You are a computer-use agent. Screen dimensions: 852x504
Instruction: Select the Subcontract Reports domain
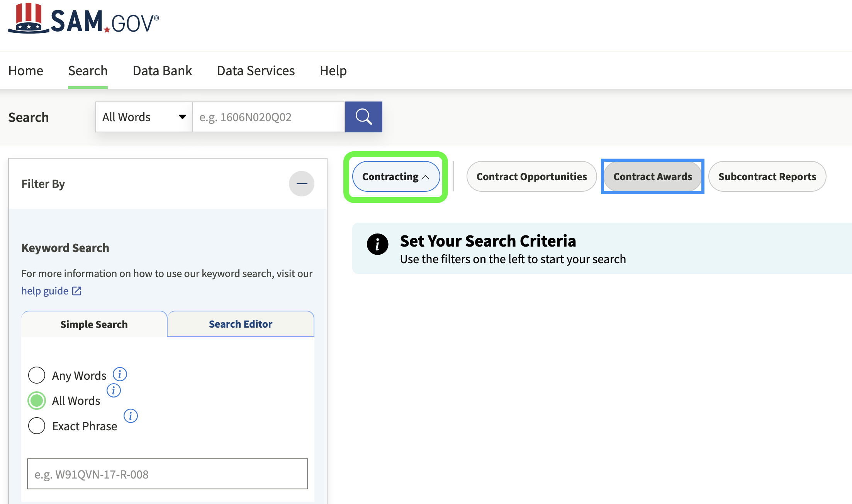pos(767,176)
